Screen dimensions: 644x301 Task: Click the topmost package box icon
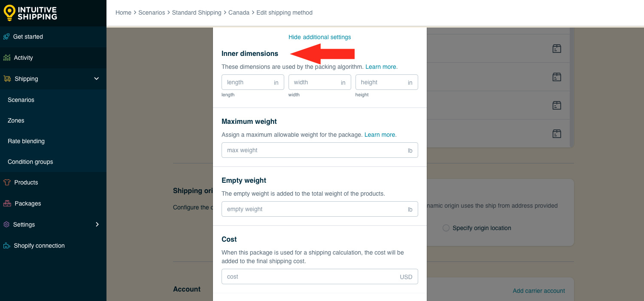557,49
